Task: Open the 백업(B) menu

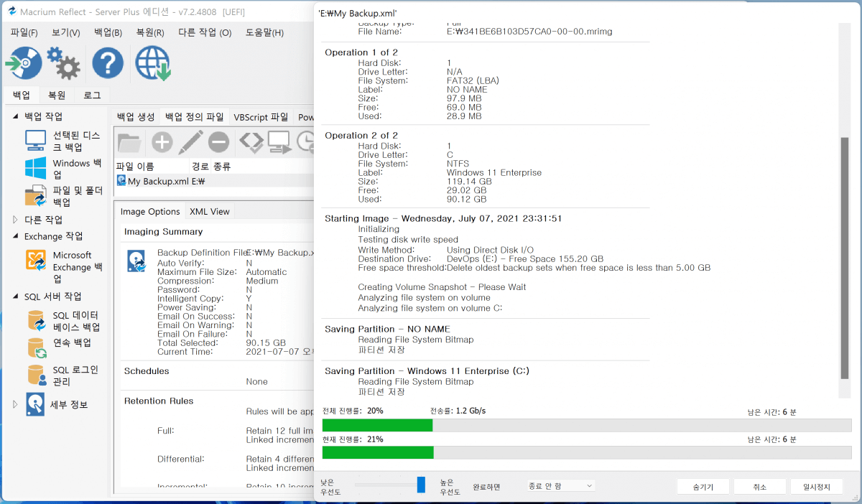Action: (108, 33)
